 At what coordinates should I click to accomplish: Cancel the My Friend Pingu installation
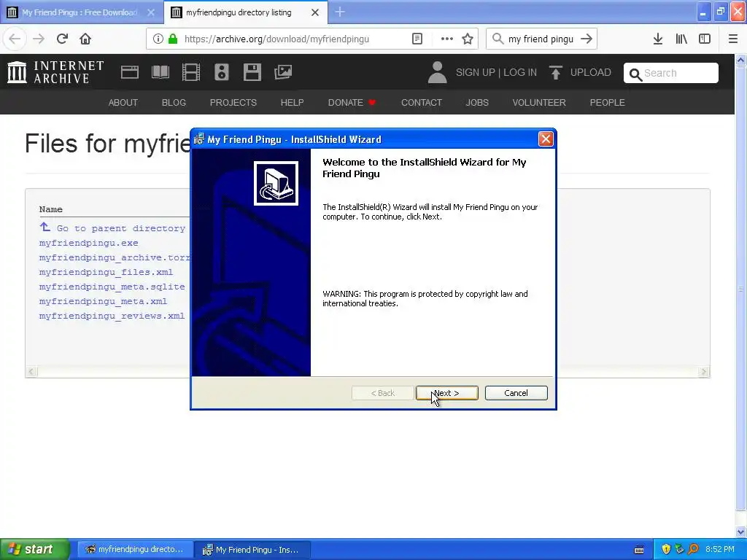tap(516, 393)
